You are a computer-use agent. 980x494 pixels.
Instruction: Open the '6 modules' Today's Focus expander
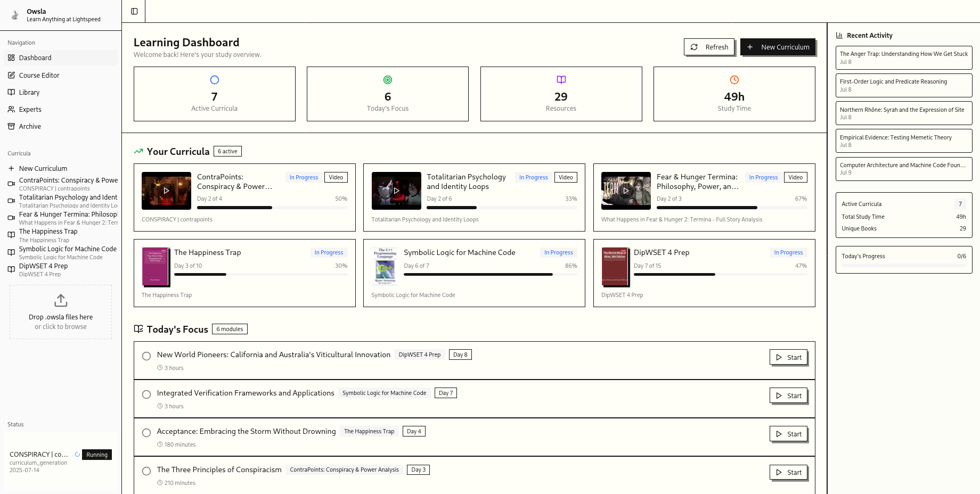(230, 329)
